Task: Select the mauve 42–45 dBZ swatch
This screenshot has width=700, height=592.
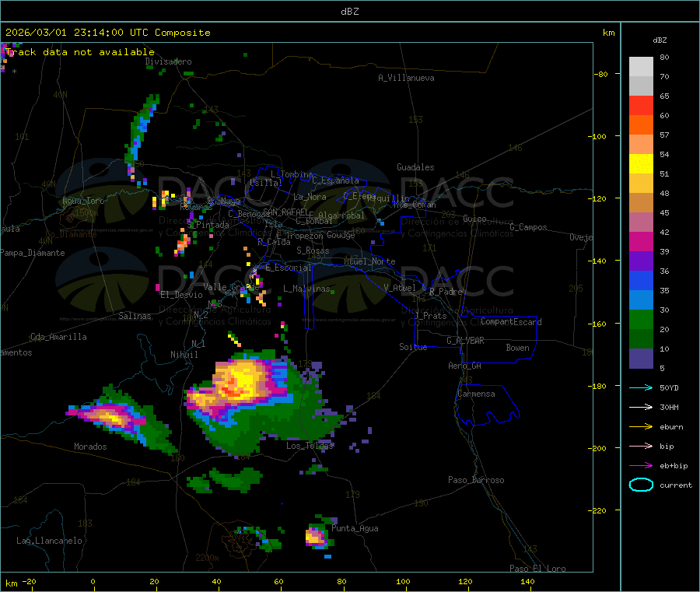Action: pyautogui.click(x=641, y=222)
